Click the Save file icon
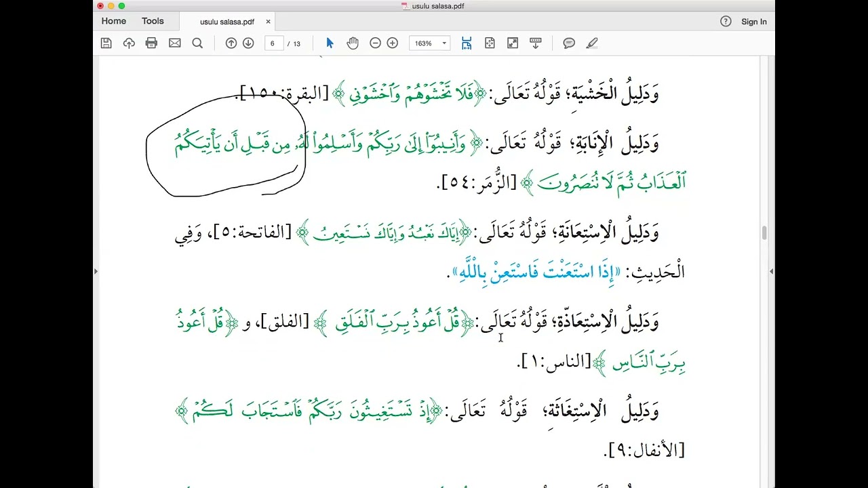 coord(106,43)
